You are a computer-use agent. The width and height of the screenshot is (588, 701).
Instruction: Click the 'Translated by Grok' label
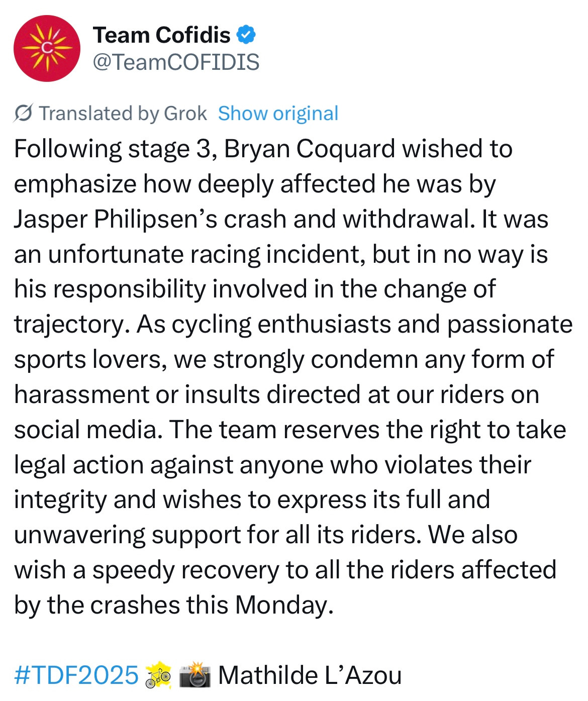(x=123, y=114)
